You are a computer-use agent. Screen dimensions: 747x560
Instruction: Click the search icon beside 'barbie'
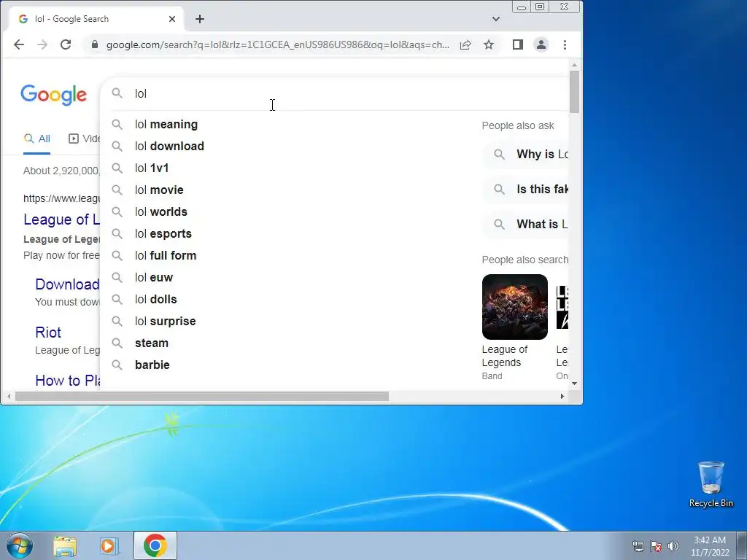coord(117,365)
